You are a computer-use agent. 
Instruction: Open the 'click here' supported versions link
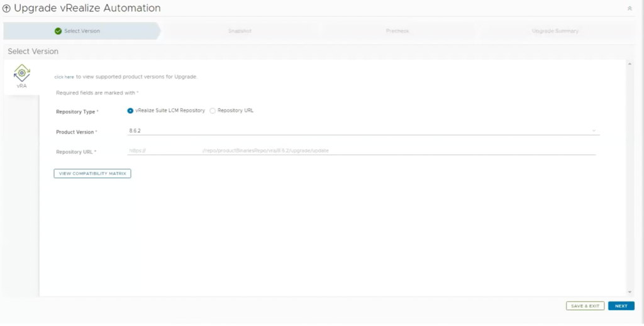click(x=64, y=77)
